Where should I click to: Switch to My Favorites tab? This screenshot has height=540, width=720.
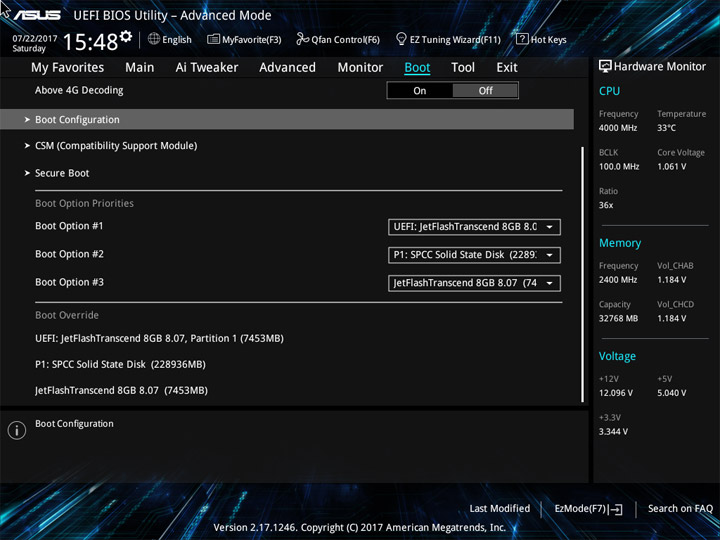(x=68, y=68)
